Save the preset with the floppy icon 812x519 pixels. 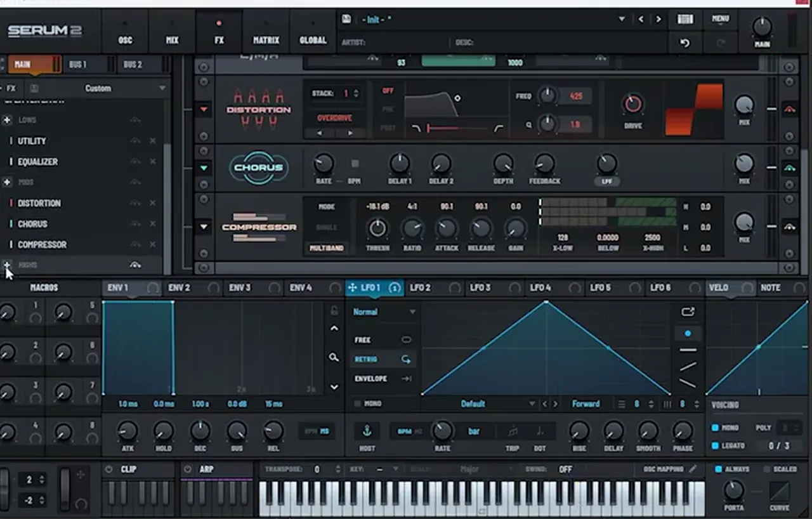(346, 19)
